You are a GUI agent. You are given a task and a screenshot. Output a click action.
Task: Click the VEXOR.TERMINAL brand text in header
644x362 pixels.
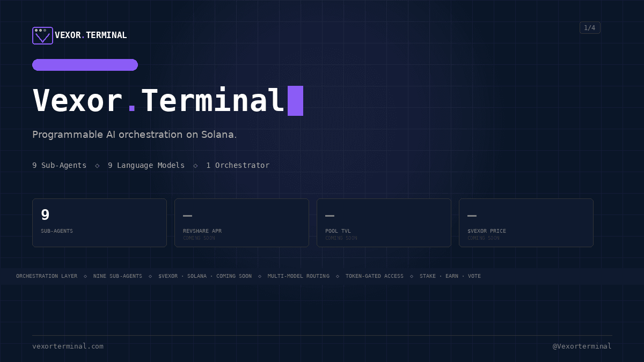tap(91, 35)
